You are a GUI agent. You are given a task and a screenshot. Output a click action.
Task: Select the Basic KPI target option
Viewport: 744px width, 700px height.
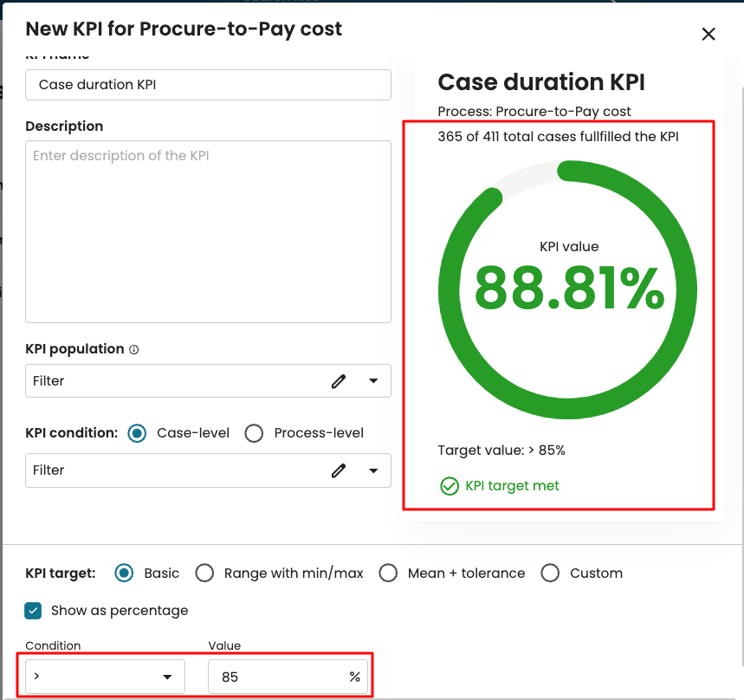point(125,573)
